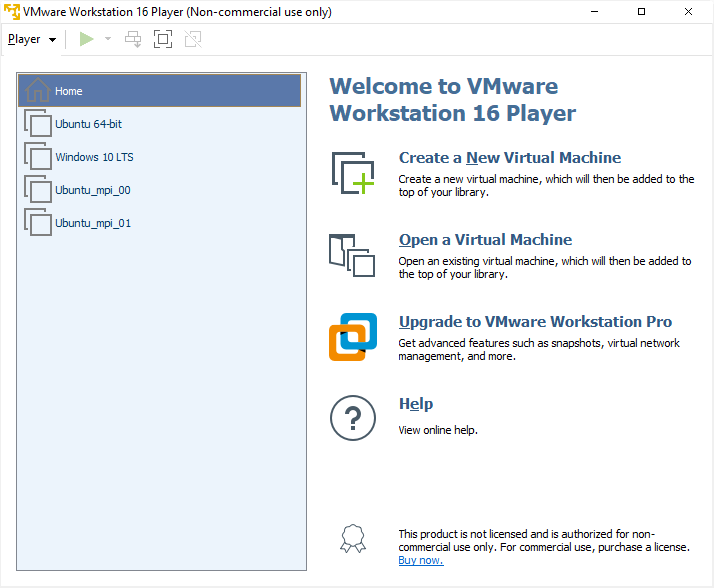Select Home in the library list
The height and width of the screenshot is (588, 714).
[x=159, y=91]
